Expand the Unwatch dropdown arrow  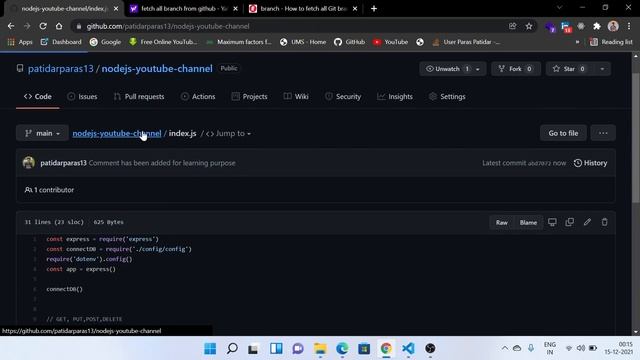pos(478,69)
